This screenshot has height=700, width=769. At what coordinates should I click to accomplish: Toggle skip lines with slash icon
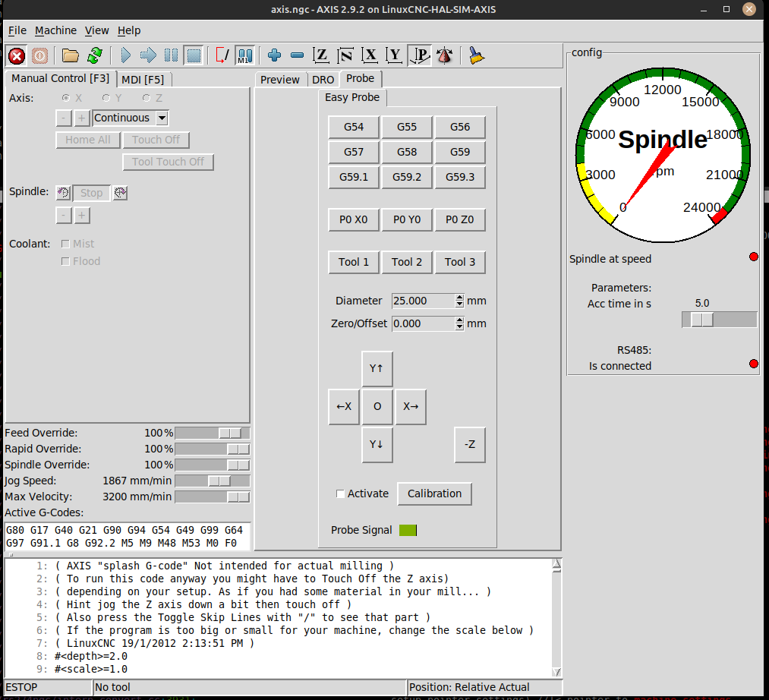pos(222,55)
